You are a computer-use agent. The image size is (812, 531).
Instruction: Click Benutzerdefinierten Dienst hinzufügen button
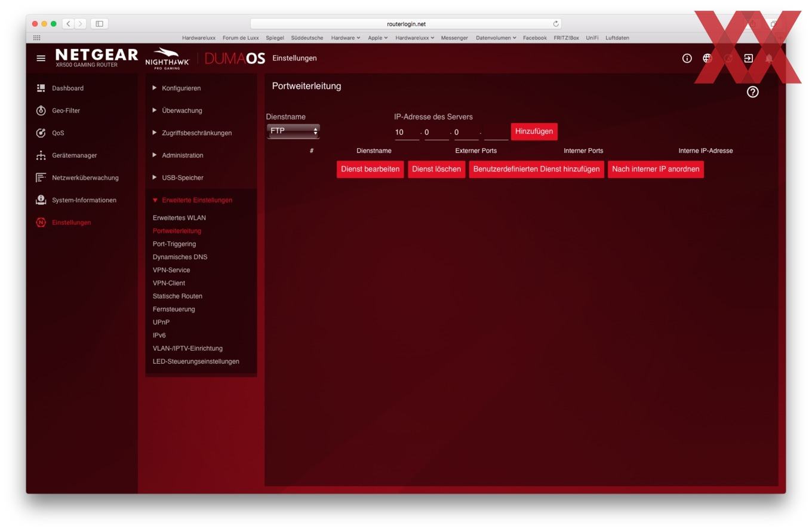pyautogui.click(x=536, y=170)
